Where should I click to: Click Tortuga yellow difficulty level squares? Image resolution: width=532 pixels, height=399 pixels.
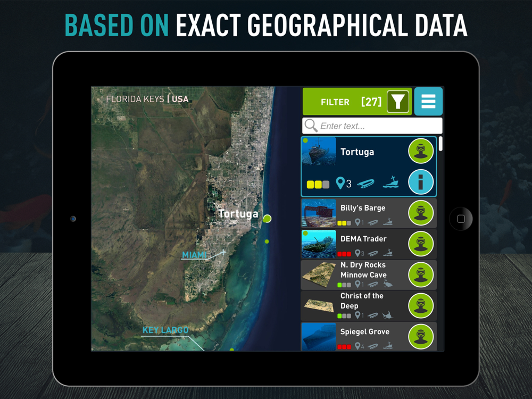point(318,185)
